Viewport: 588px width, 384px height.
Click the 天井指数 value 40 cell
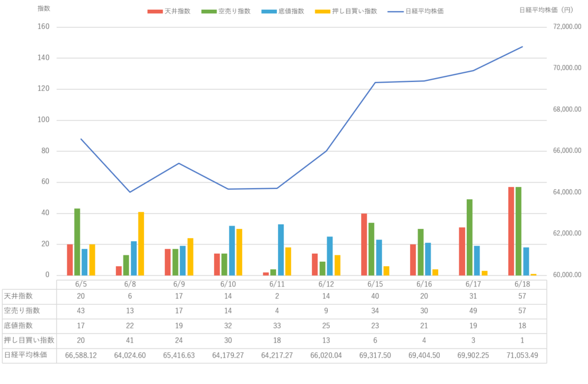(375, 296)
